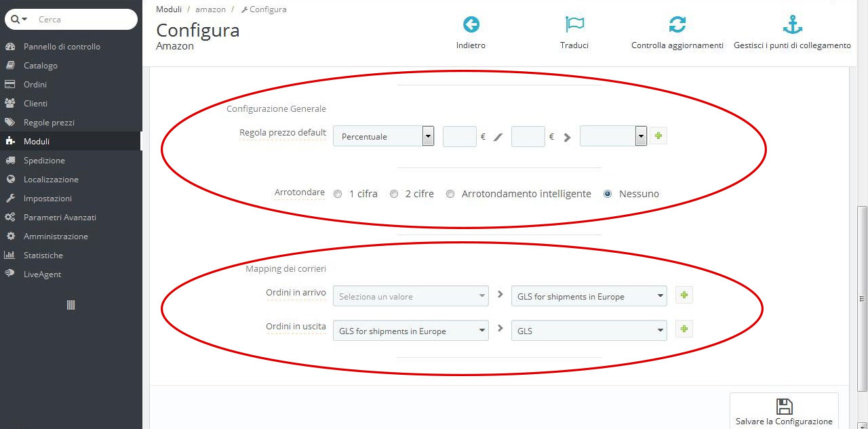This screenshot has height=429, width=868.
Task: Open the GLS carrier dropdown
Action: pyautogui.click(x=589, y=331)
